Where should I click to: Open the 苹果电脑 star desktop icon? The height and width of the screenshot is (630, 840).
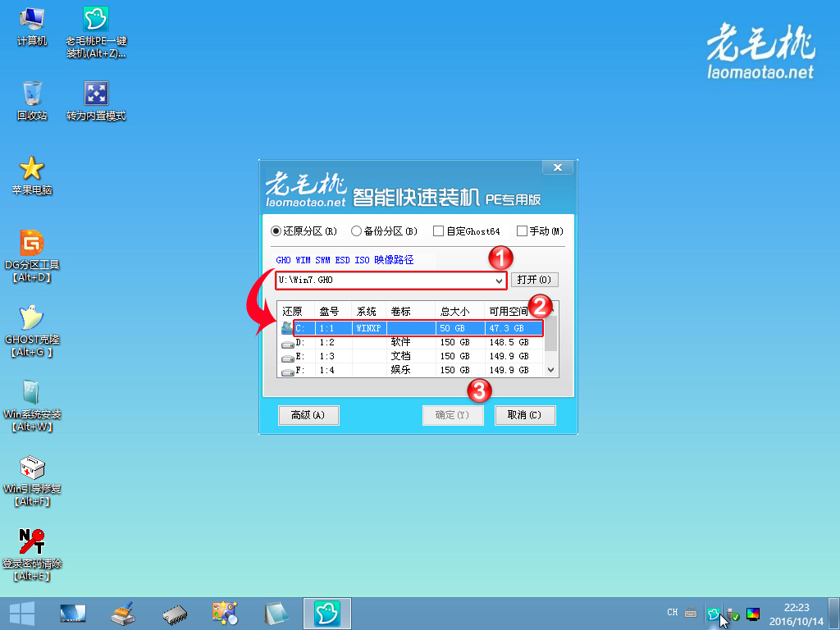pos(32,169)
